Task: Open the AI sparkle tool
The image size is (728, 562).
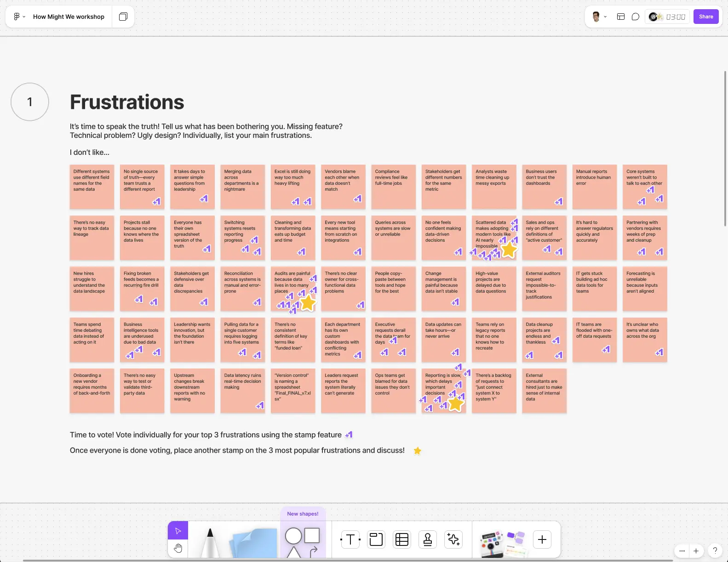Action: pyautogui.click(x=453, y=539)
